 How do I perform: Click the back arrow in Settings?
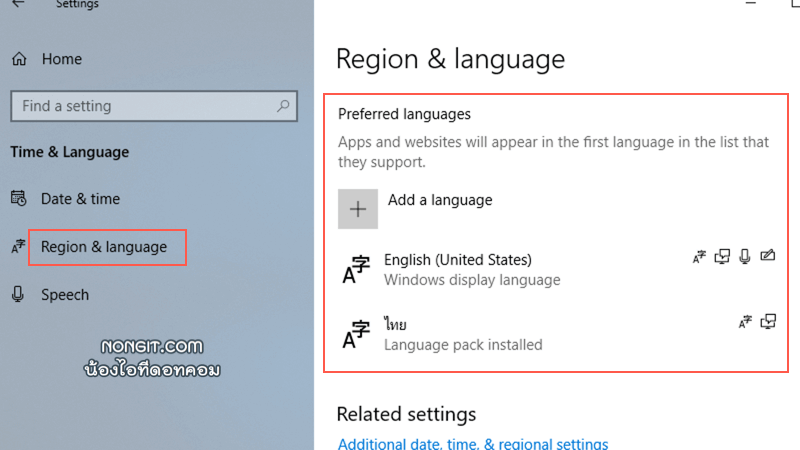(18, 4)
